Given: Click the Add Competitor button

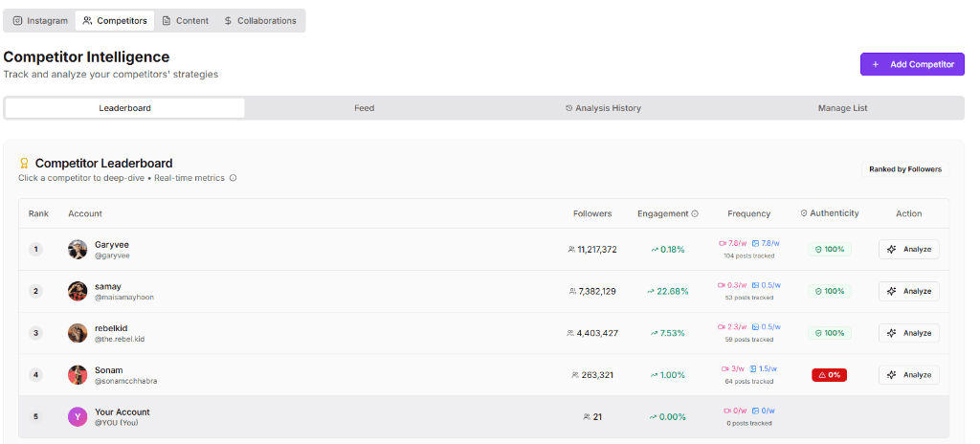Looking at the screenshot, I should [912, 64].
